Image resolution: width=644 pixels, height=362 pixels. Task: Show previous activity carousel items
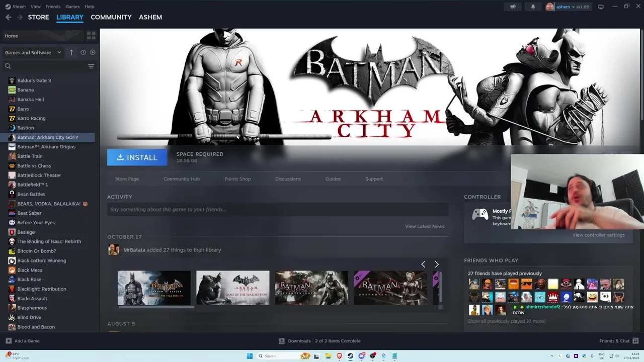[423, 264]
